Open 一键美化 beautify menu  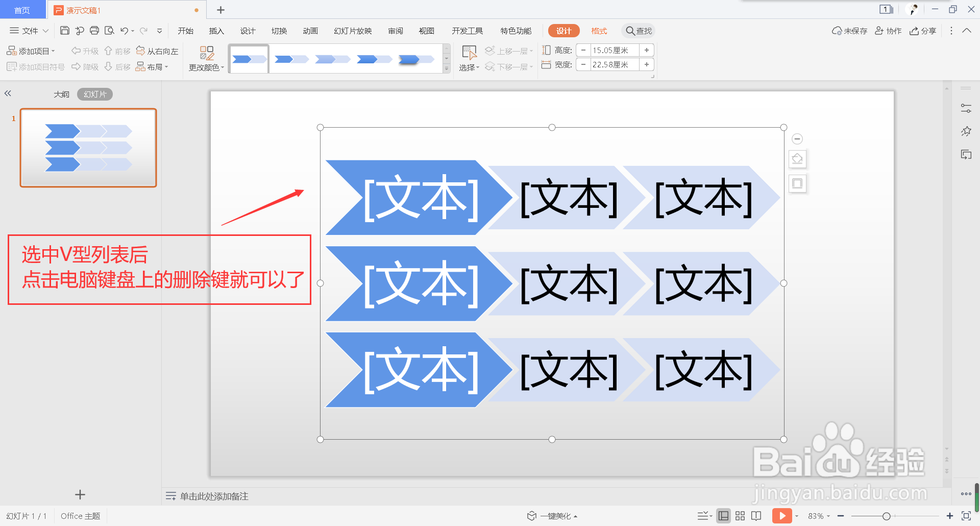(552, 516)
